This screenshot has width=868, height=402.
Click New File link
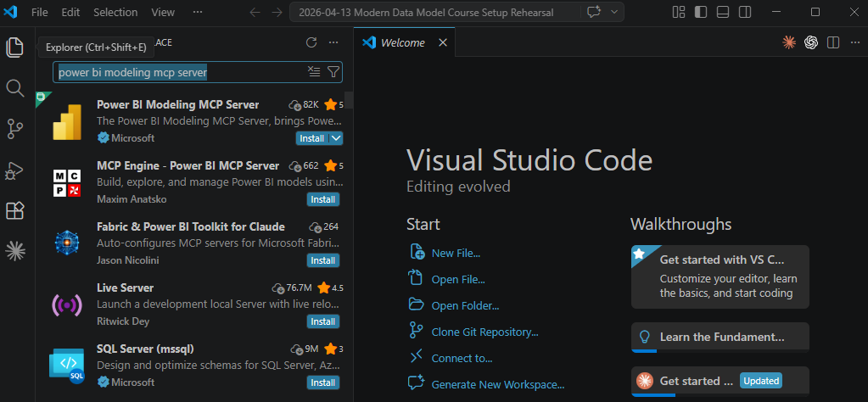tap(456, 254)
